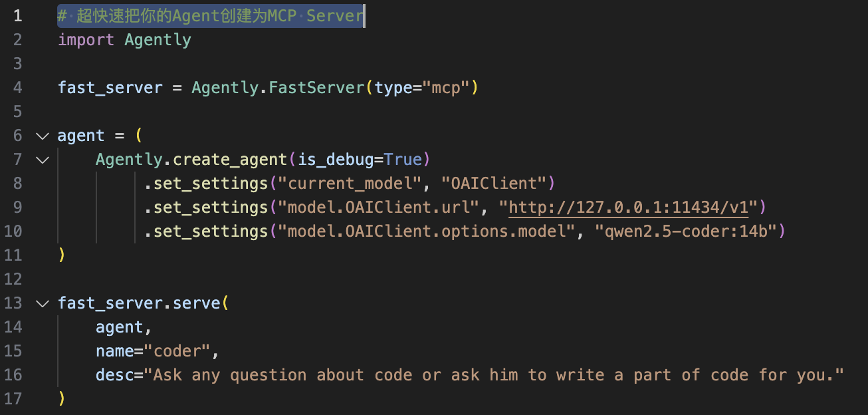Click the FastServer method name
Viewport: 868px width, 415px height.
[x=316, y=88]
